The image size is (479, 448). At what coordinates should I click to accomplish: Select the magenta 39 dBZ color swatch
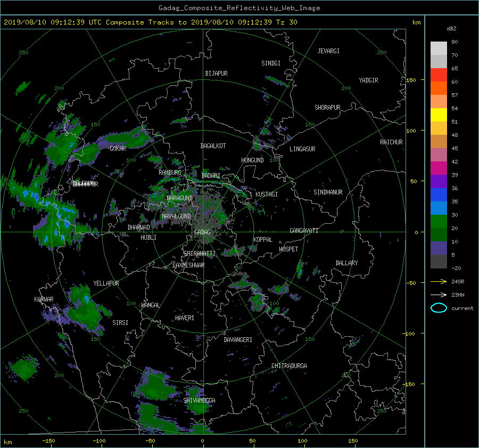coord(439,168)
